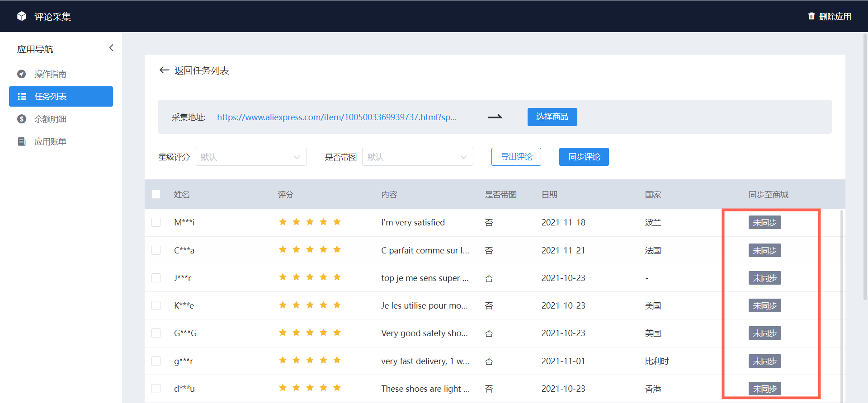
Task: Click review text "Very good safety sho..."
Action: (x=425, y=333)
